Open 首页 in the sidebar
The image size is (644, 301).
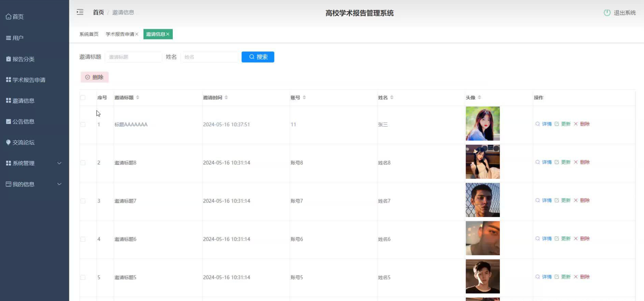click(15, 17)
